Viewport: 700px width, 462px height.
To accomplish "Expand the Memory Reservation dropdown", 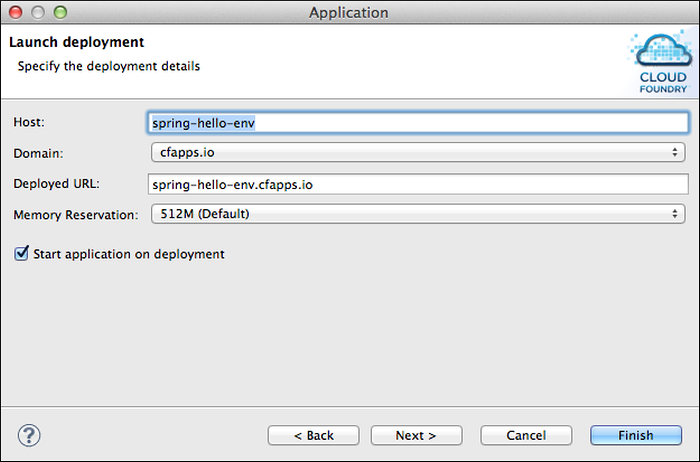I will (416, 214).
